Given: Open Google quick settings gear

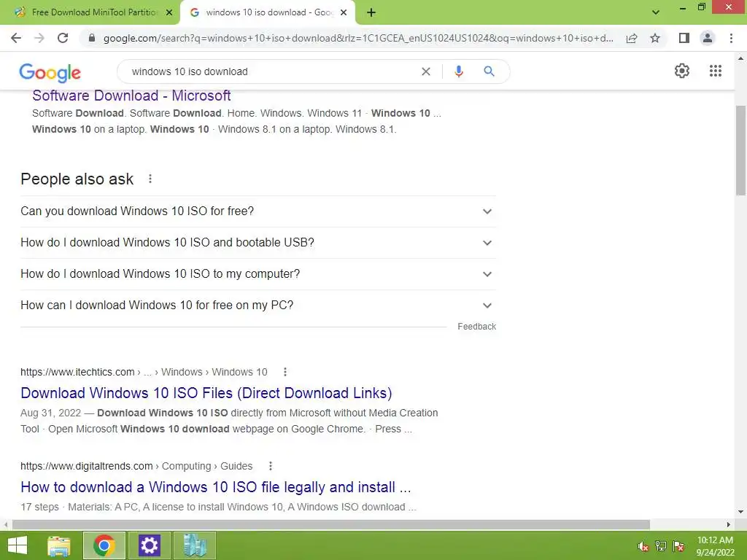Looking at the screenshot, I should [682, 71].
